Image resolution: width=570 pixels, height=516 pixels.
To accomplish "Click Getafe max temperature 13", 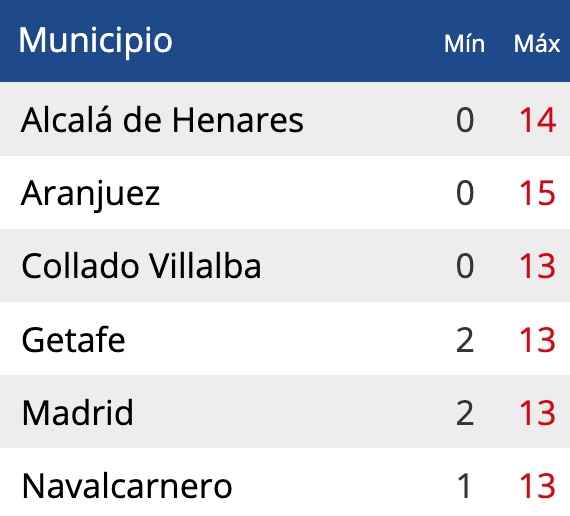I will tap(537, 339).
